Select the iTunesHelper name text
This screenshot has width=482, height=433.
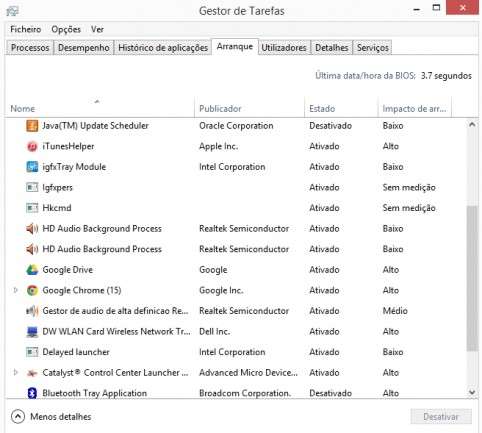(68, 146)
